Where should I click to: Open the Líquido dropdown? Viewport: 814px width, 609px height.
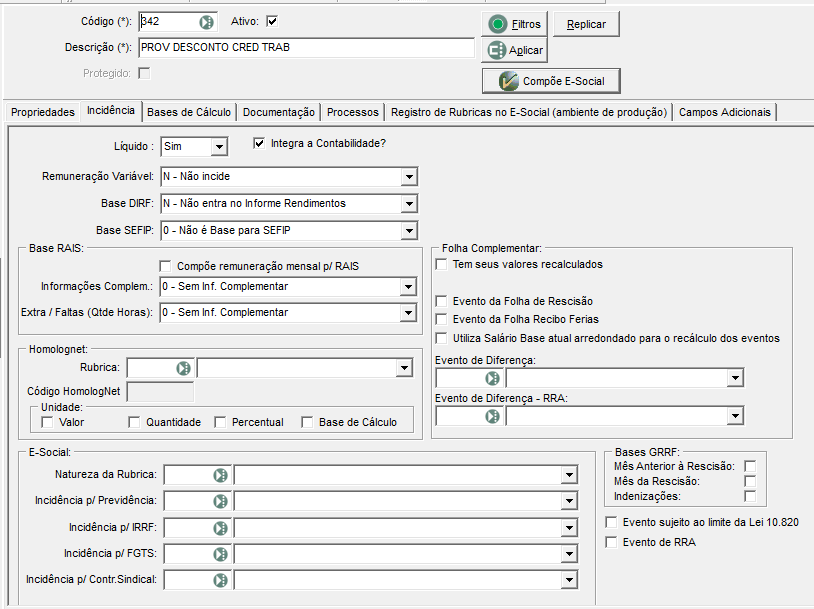click(219, 147)
